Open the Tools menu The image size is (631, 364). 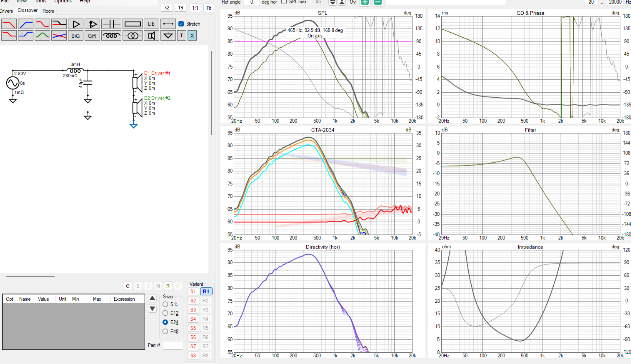pos(40,1)
